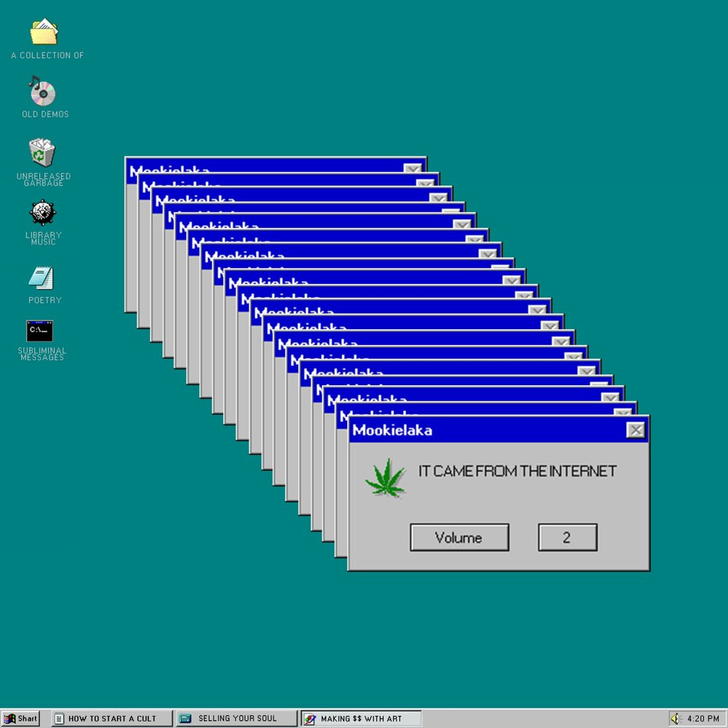Close the Mookielaka window directly behind the front dialog
Viewport: 728px width, 728px height.
coord(624,413)
